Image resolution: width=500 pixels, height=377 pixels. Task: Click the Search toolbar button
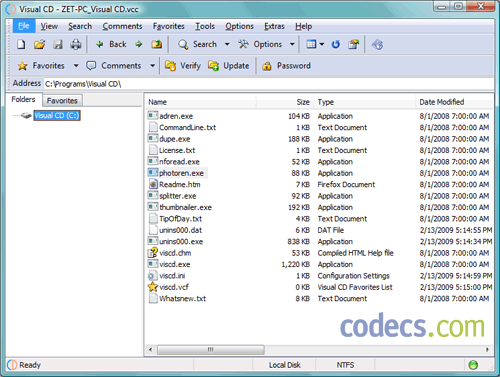tap(197, 44)
